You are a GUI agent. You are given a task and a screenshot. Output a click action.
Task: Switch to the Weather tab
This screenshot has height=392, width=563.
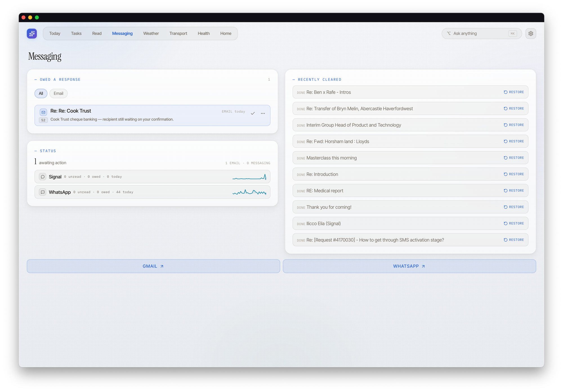[x=151, y=33]
